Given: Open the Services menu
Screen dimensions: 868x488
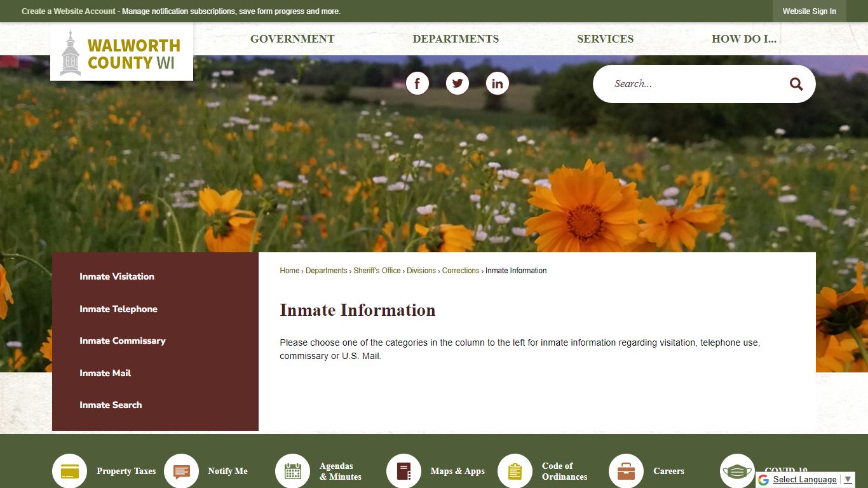Looking at the screenshot, I should pyautogui.click(x=605, y=39).
